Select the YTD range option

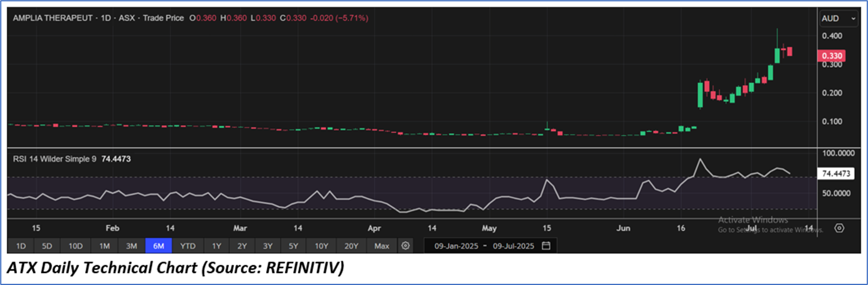[x=188, y=246]
